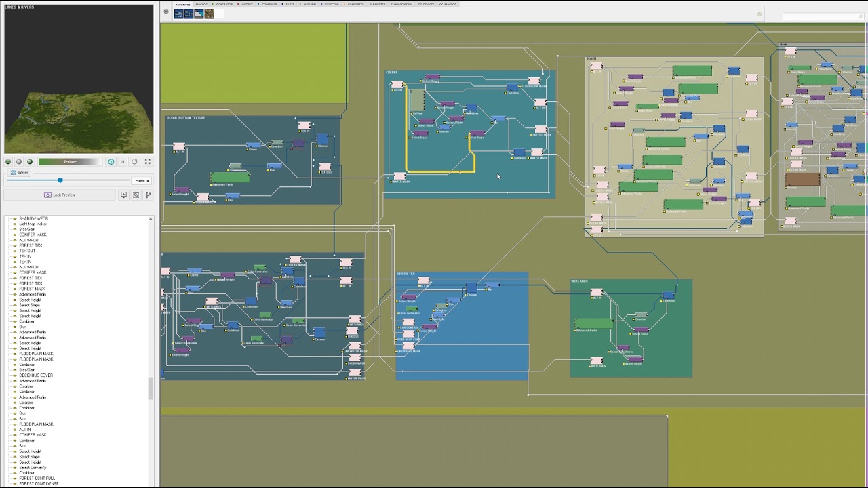Open the NATURAL tab
This screenshot has height=488, width=868.
pyautogui.click(x=310, y=5)
